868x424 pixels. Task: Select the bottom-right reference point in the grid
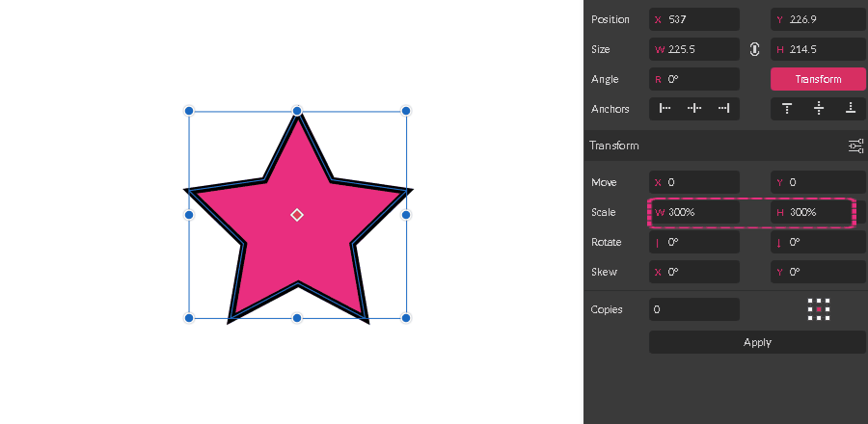[x=827, y=318]
